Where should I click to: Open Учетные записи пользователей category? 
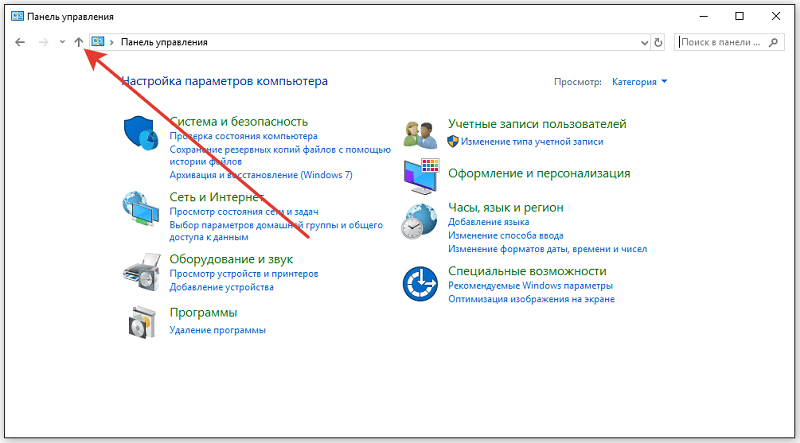pyautogui.click(x=537, y=124)
